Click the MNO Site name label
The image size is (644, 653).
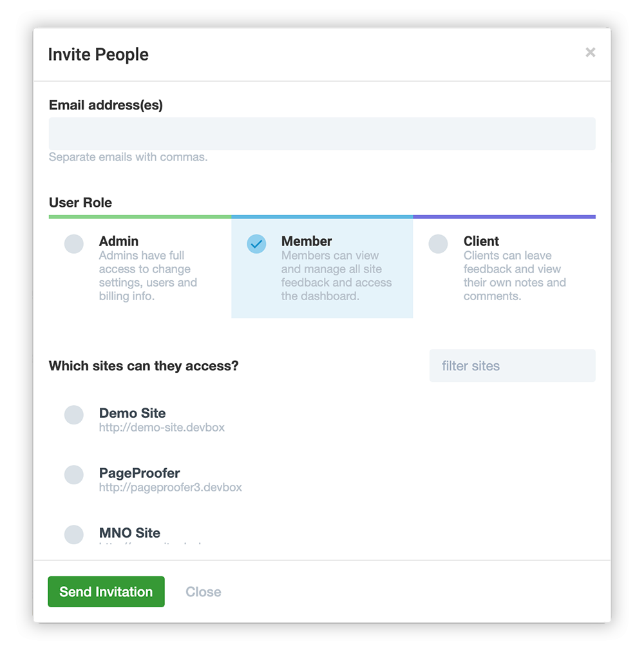129,533
